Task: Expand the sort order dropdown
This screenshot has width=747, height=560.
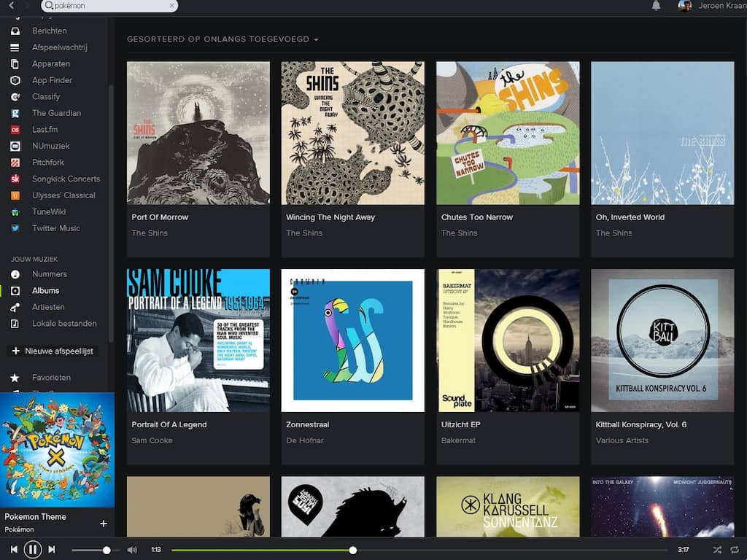Action: coord(222,39)
